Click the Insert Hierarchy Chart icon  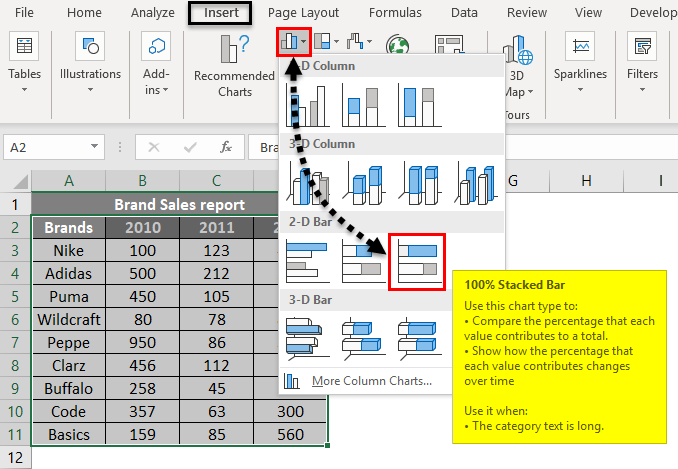tap(322, 41)
